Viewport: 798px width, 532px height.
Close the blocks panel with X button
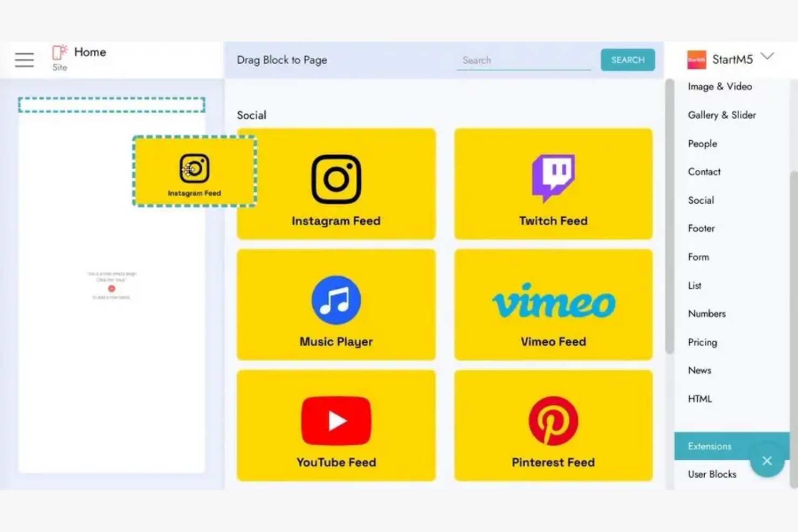[x=767, y=460]
